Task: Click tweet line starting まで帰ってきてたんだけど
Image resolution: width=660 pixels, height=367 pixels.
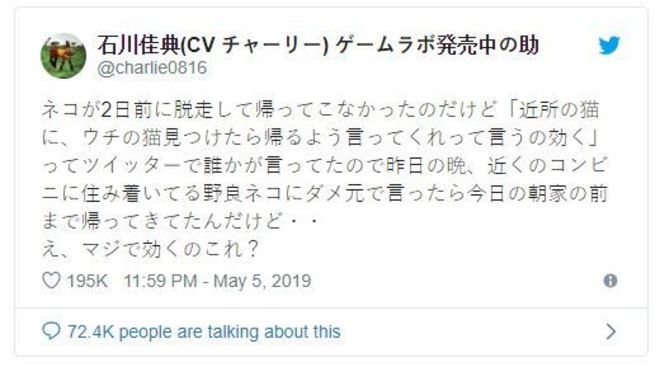Action: click(181, 221)
